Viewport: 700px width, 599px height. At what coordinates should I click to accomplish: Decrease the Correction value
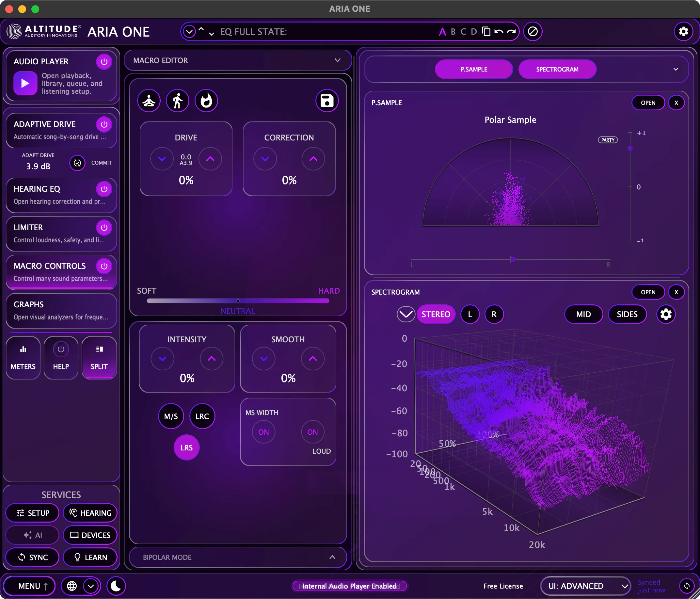tap(265, 158)
